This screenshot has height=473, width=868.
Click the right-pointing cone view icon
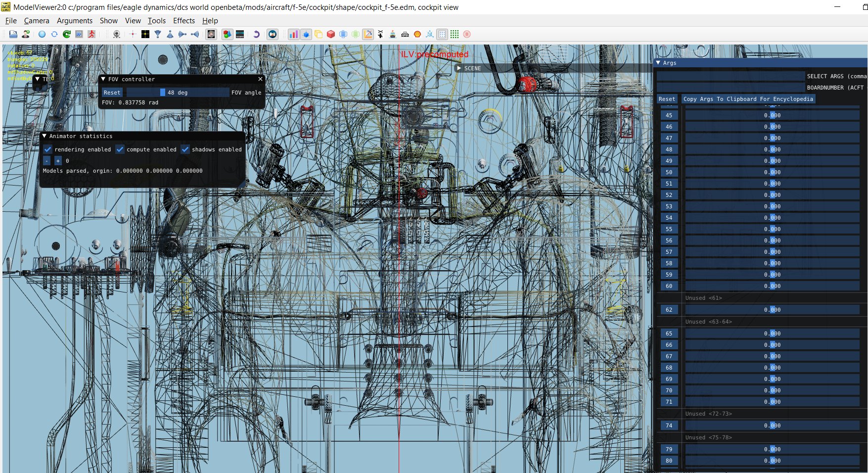183,34
